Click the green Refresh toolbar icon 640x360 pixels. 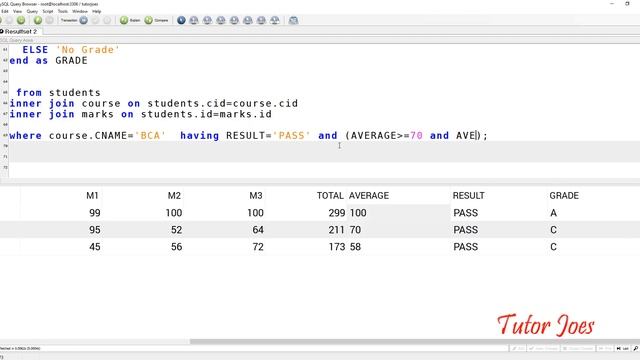21,20
